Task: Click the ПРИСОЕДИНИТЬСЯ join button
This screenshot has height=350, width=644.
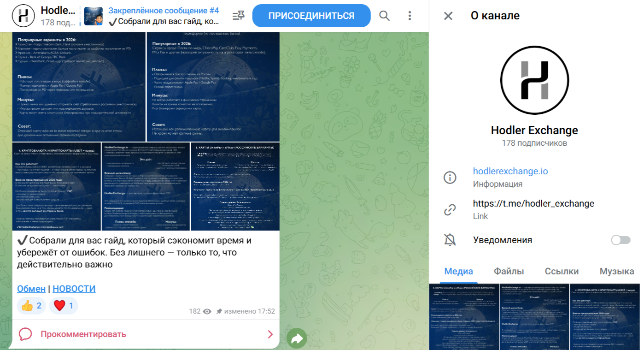Action: pyautogui.click(x=311, y=16)
